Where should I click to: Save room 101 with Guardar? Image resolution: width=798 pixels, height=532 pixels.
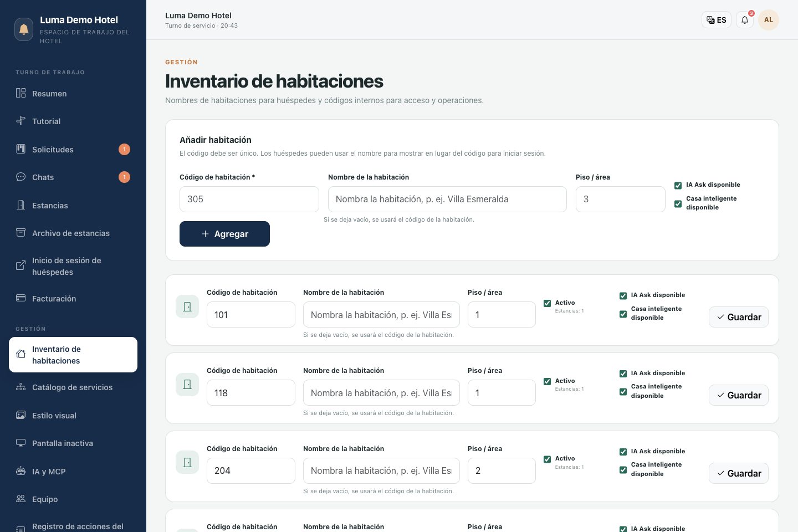click(x=738, y=317)
